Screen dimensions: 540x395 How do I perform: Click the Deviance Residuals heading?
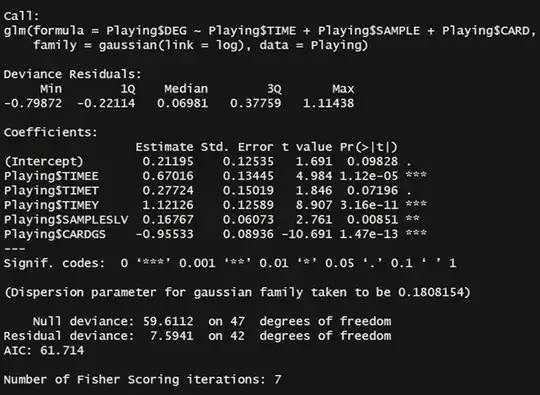[72, 74]
